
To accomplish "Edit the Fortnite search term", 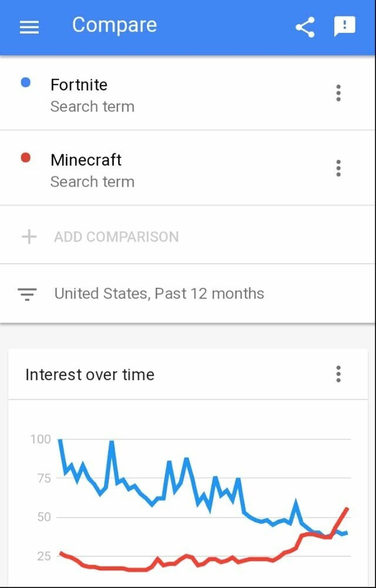I will [79, 85].
